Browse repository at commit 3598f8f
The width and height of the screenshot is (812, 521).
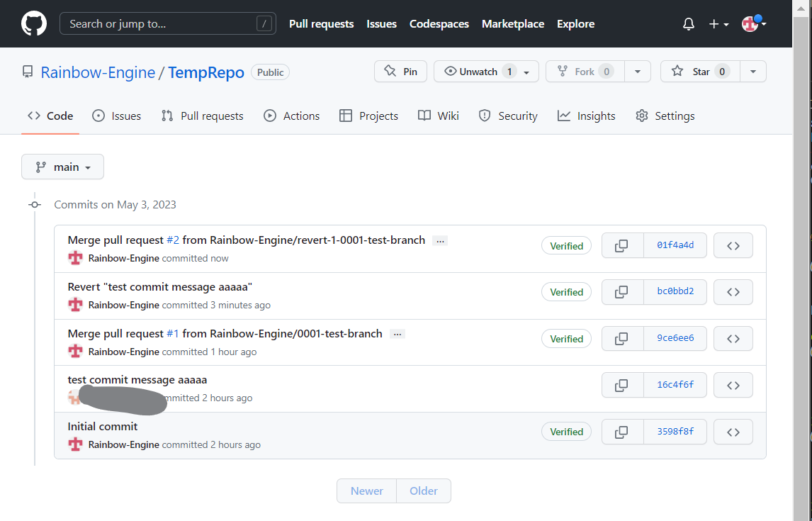pos(733,432)
